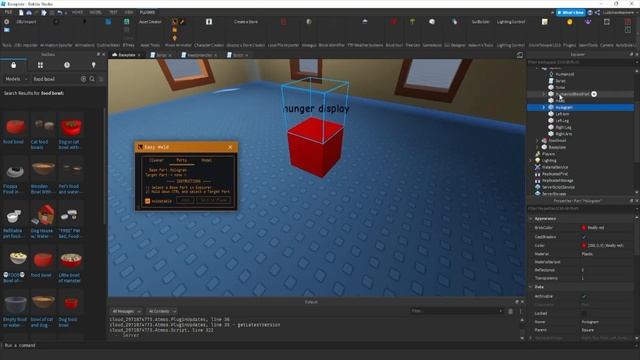Open the Camera plugin icon
Viewport: 640px width, 360px height.
click(x=607, y=22)
